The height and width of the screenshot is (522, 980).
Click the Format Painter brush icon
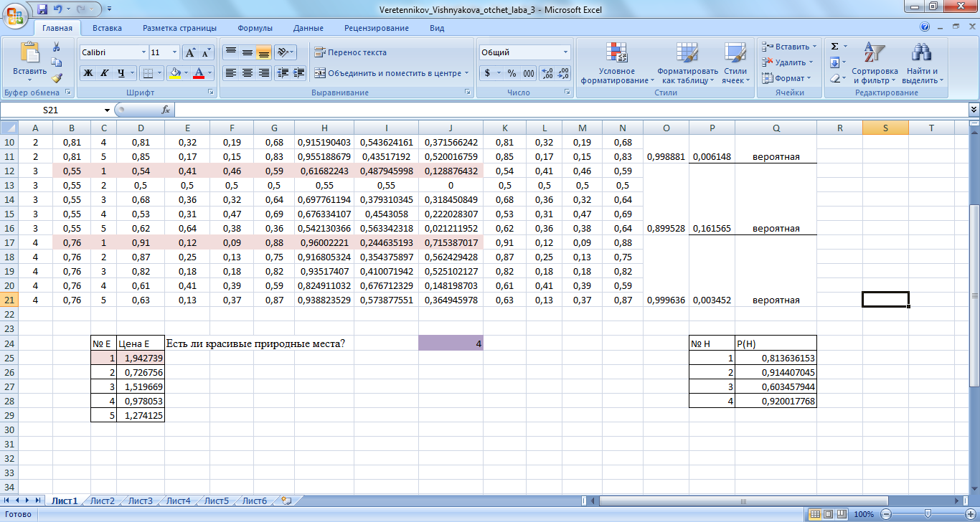[x=57, y=78]
